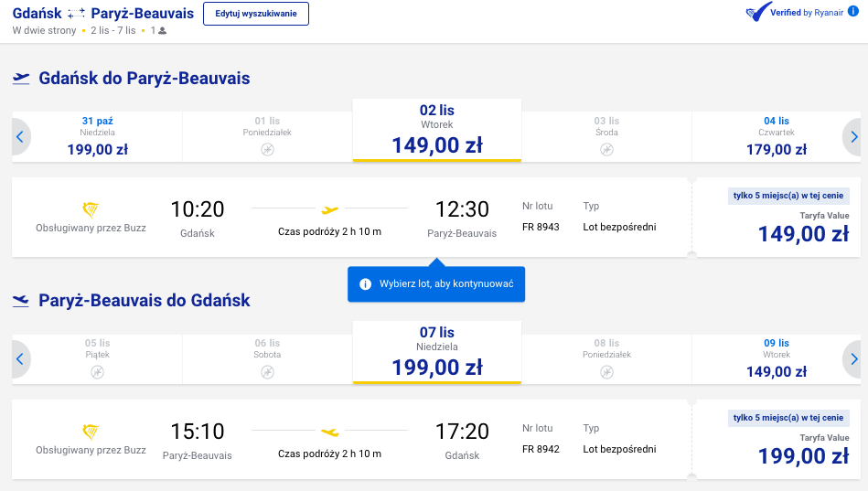The width and height of the screenshot is (868, 491).
Task: Select outbound date 04 lis for 179,00 zł
Action: [x=777, y=136]
